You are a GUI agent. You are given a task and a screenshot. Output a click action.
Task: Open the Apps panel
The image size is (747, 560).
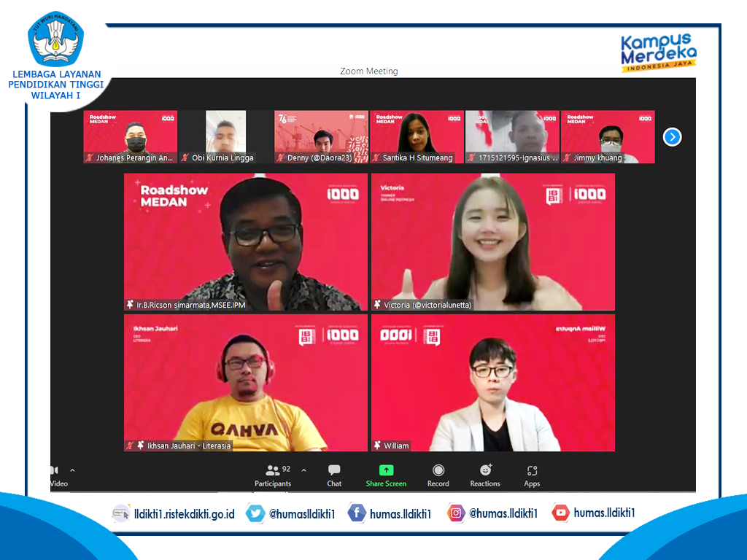point(532,475)
